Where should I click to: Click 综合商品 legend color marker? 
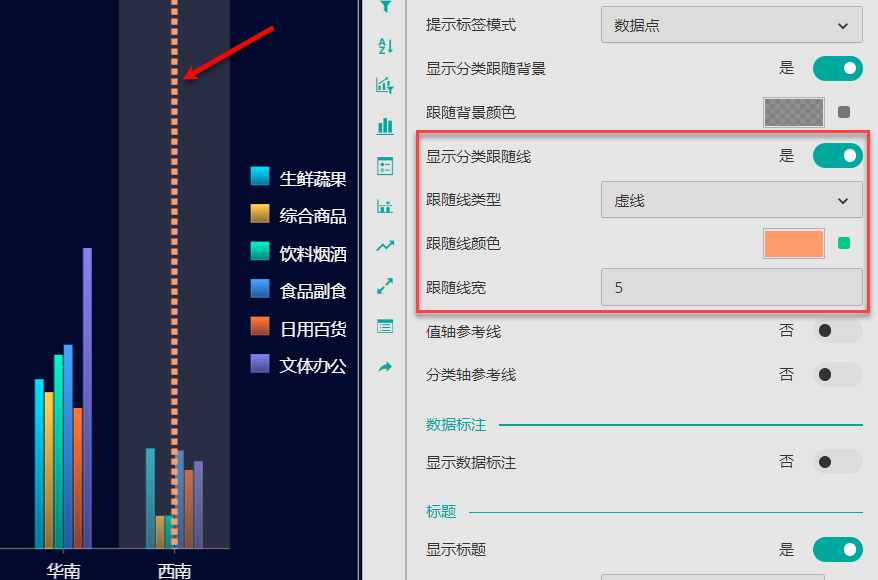(x=260, y=213)
